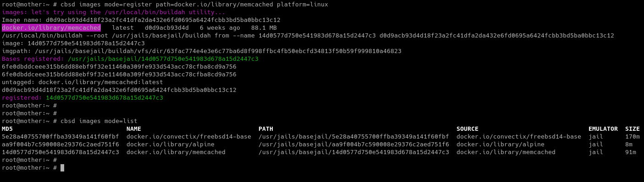This screenshot has height=182, width=644.
Task: Click the 91m size value
Action: (631, 152)
